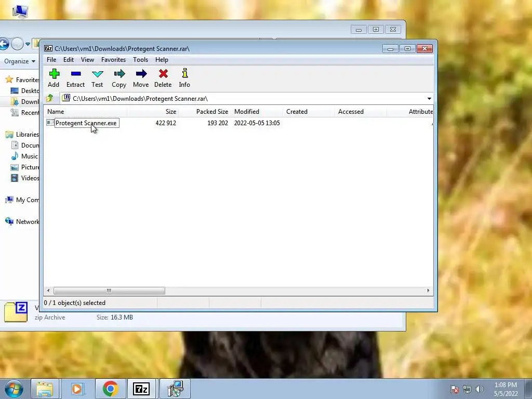The height and width of the screenshot is (399, 532).
Task: Sort by the Packed Size column
Action: point(205,112)
